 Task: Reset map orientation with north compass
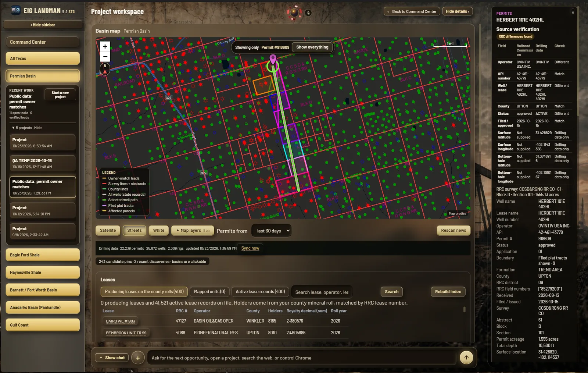(105, 69)
